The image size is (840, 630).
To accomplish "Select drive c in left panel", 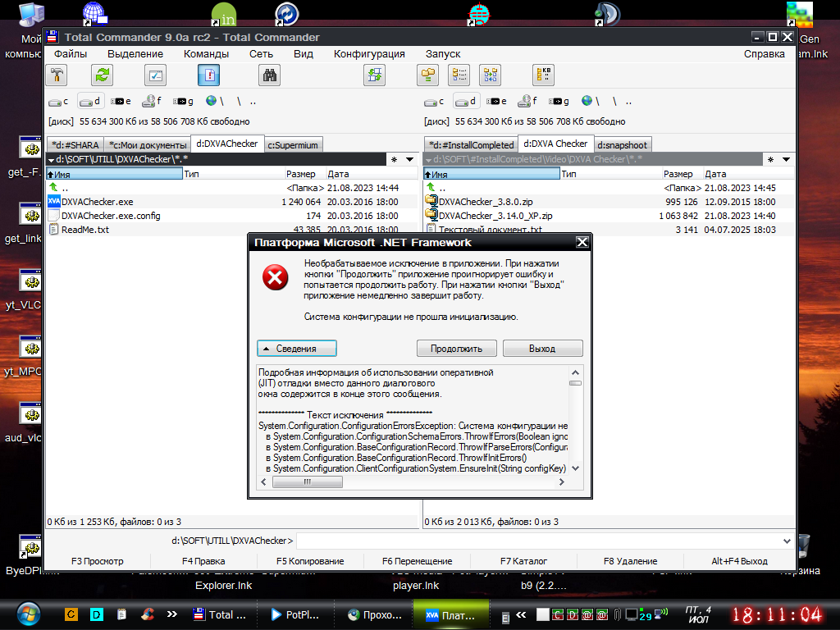I will point(58,101).
